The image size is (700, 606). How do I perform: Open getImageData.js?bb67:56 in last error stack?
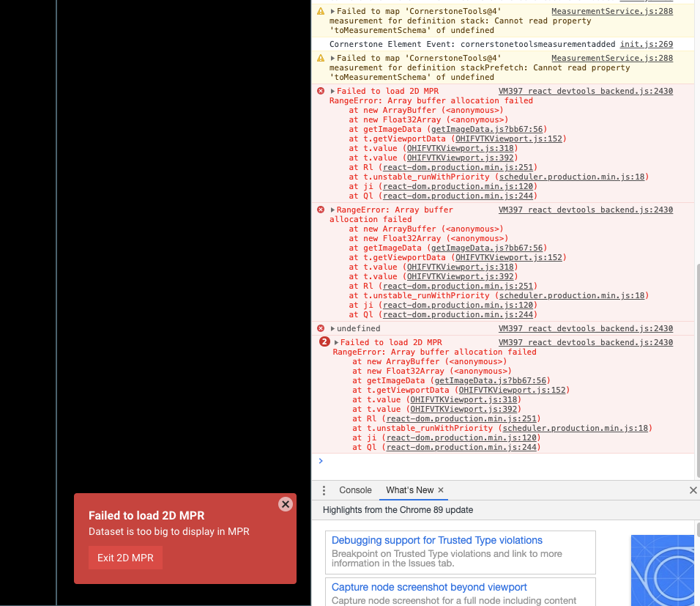pos(491,380)
